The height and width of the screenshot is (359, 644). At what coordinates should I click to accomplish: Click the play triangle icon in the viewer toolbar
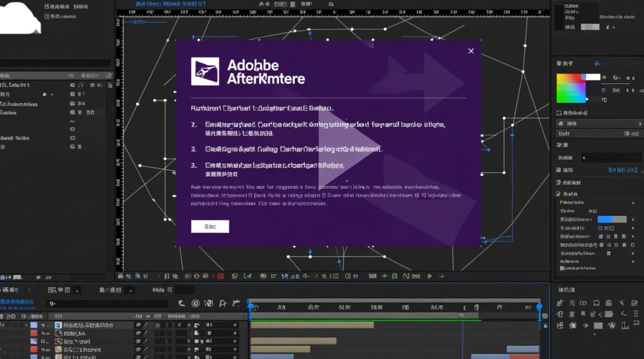429,276
